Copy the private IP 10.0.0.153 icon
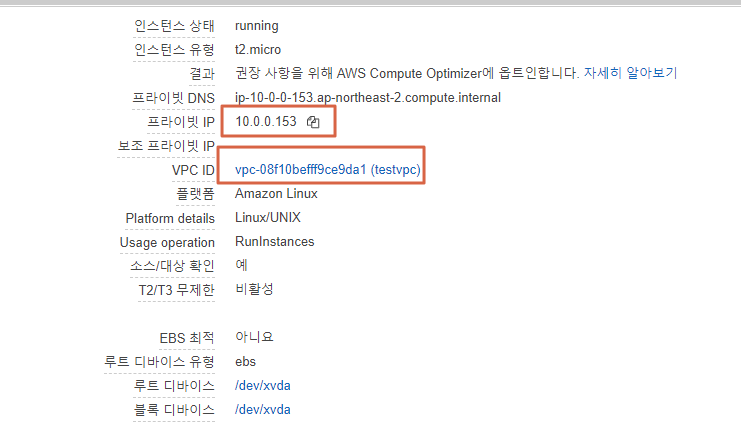 313,122
